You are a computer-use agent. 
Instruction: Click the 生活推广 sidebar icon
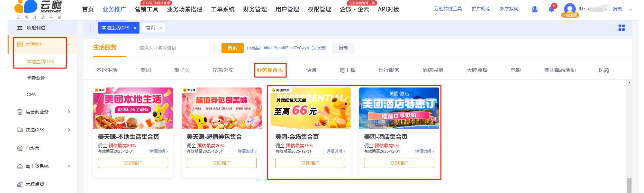20,44
